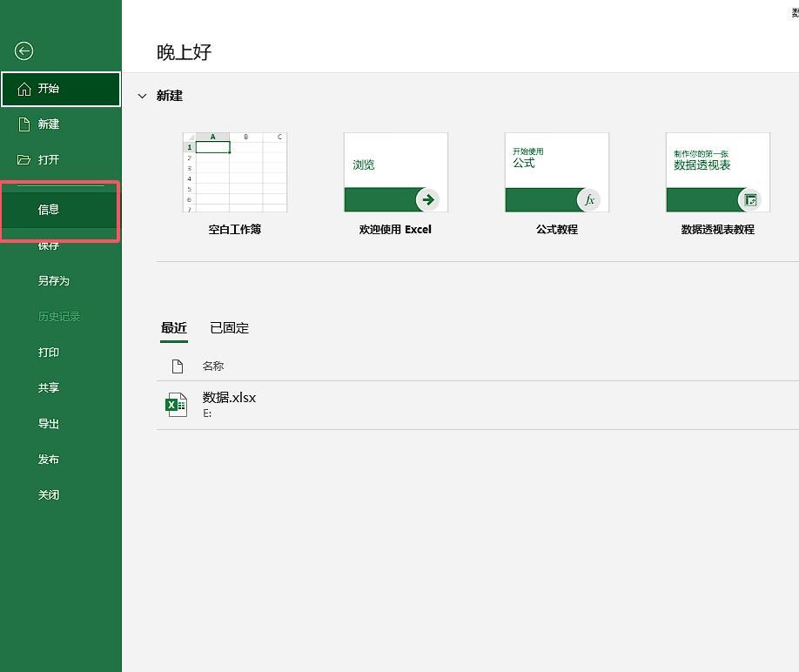Open the 数据透视表教程 template thumbnail
The height and width of the screenshot is (672, 799).
(718, 172)
